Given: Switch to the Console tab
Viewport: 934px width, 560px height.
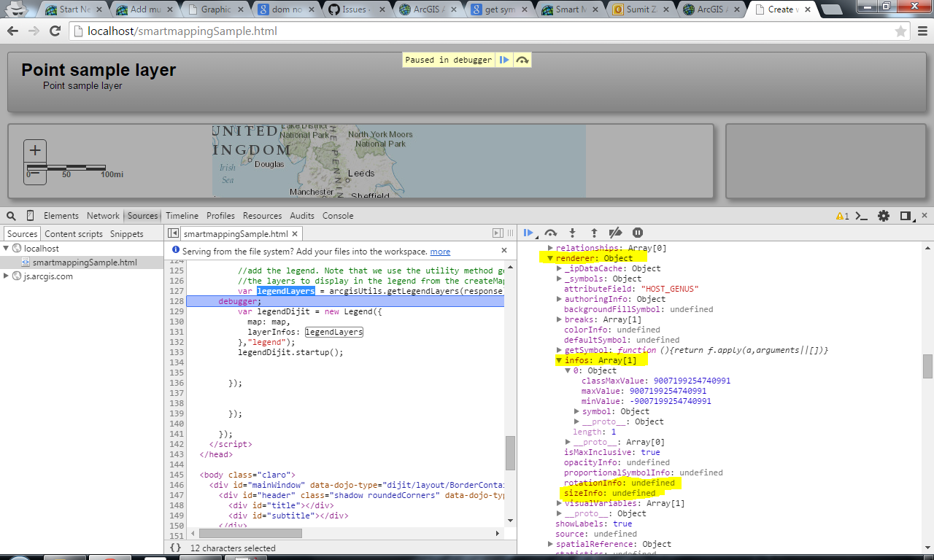Looking at the screenshot, I should coord(338,216).
